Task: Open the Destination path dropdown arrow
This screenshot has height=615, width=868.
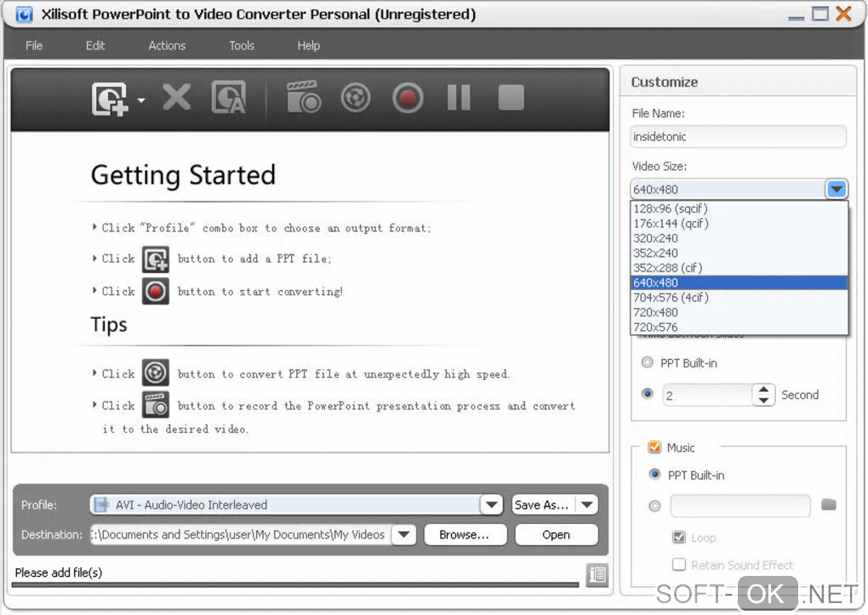Action: [403, 535]
